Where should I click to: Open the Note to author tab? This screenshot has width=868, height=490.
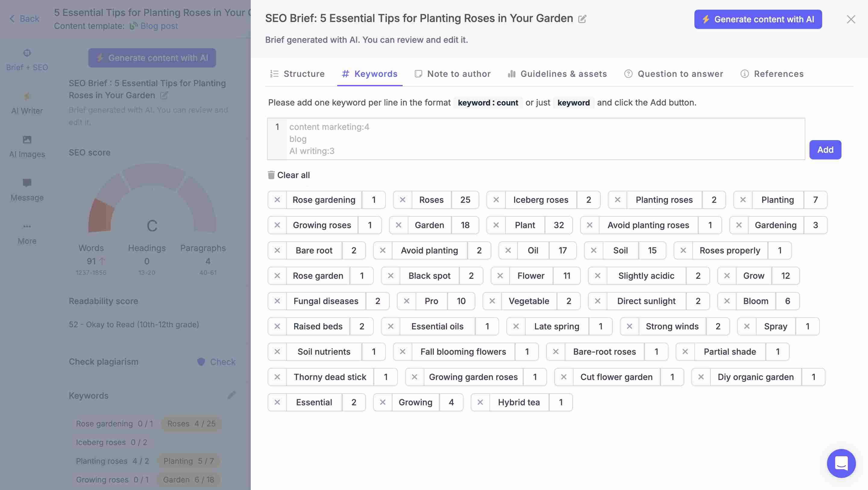click(x=452, y=74)
